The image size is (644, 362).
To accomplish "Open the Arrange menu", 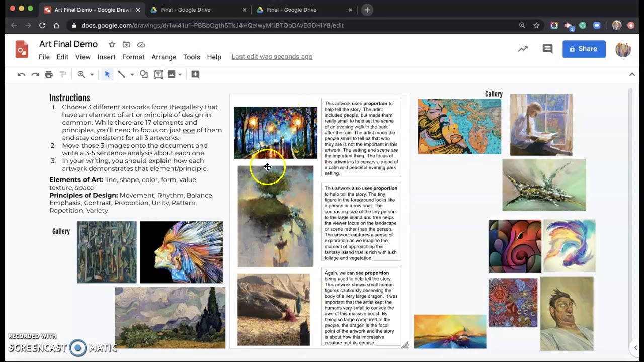I will click(x=164, y=57).
